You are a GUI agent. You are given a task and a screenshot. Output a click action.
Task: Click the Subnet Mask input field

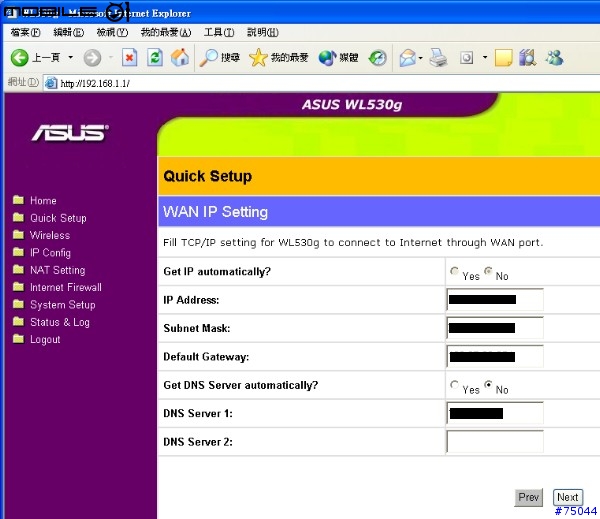tap(495, 328)
